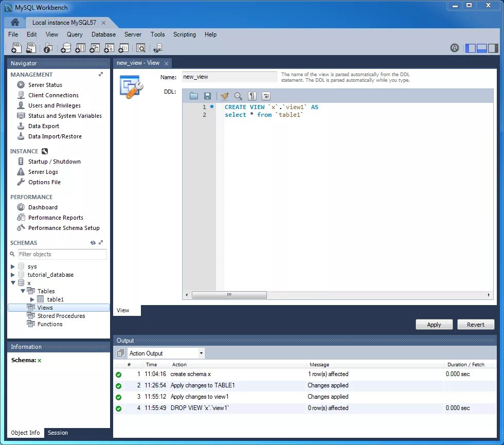Click the scroll right arrow in DDL editor
Screen dimensions: 504x445
click(489, 295)
